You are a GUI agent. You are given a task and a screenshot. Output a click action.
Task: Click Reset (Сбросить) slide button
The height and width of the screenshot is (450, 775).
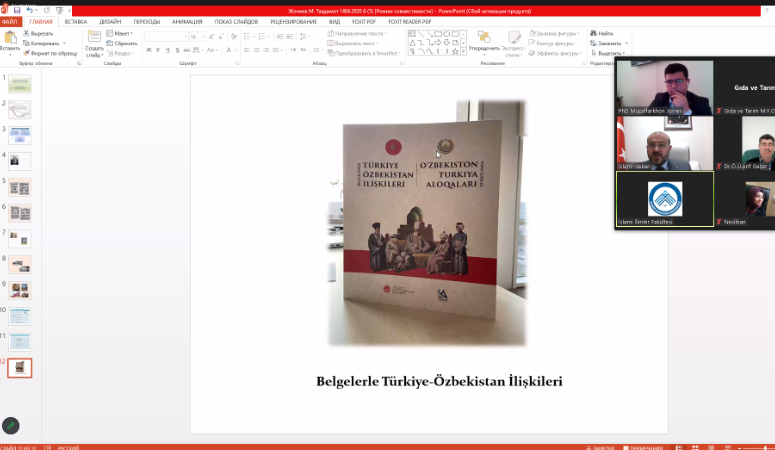[x=122, y=44]
